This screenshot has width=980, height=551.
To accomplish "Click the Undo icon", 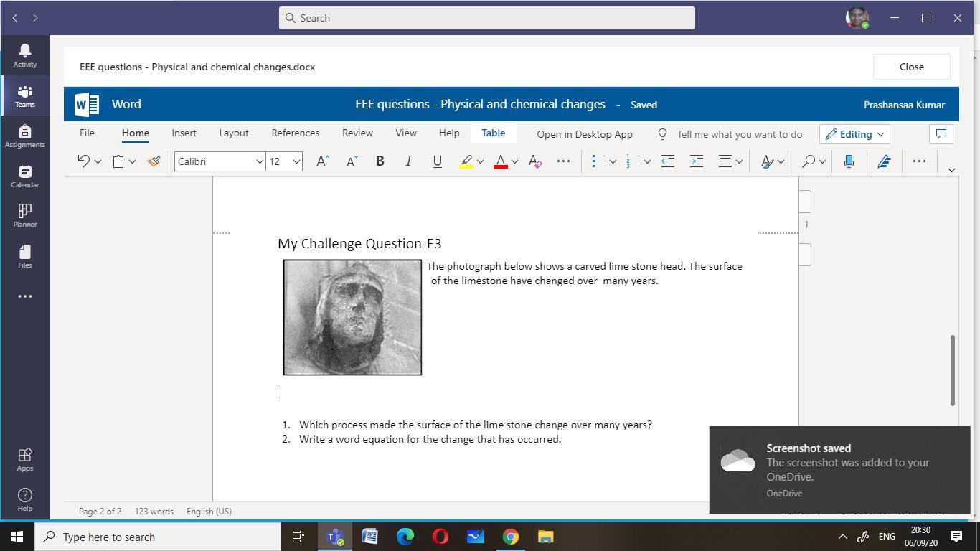I will click(83, 161).
